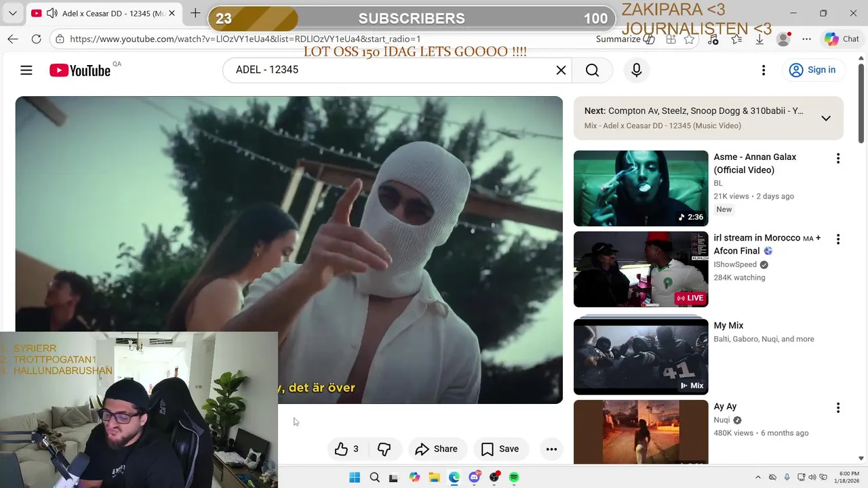Open title Asme - Annan Galax (Official Video)
The image size is (868, 488).
755,163
